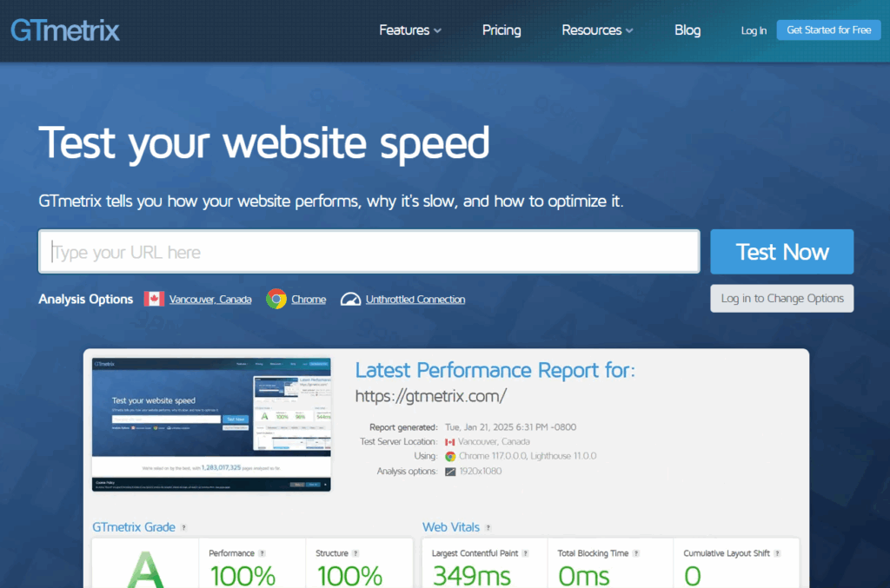Screen dimensions: 890x588
Task: Expand the Resources menu
Action: [x=597, y=30]
